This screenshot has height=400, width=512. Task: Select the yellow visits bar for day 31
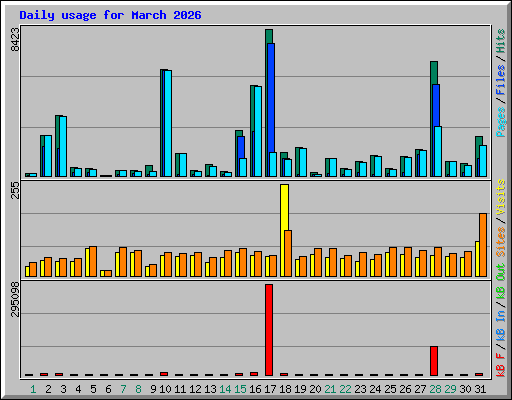[x=477, y=259]
